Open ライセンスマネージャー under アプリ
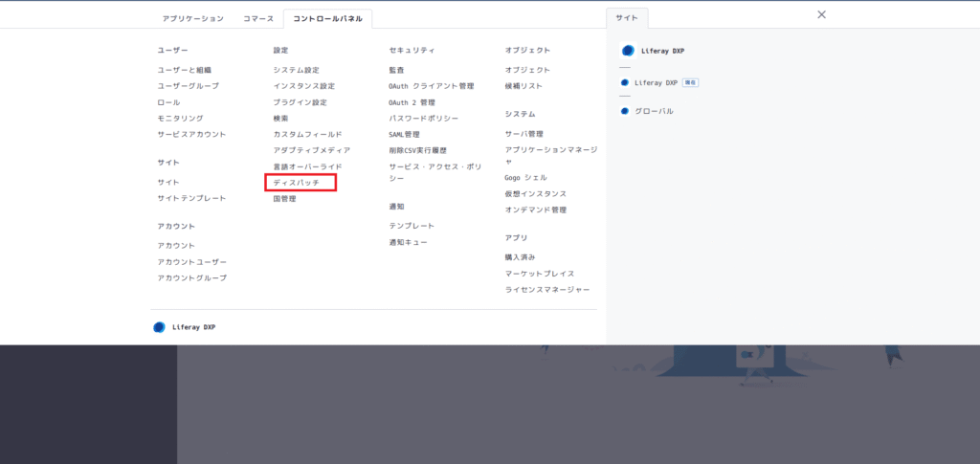This screenshot has width=980, height=464. pos(547,289)
